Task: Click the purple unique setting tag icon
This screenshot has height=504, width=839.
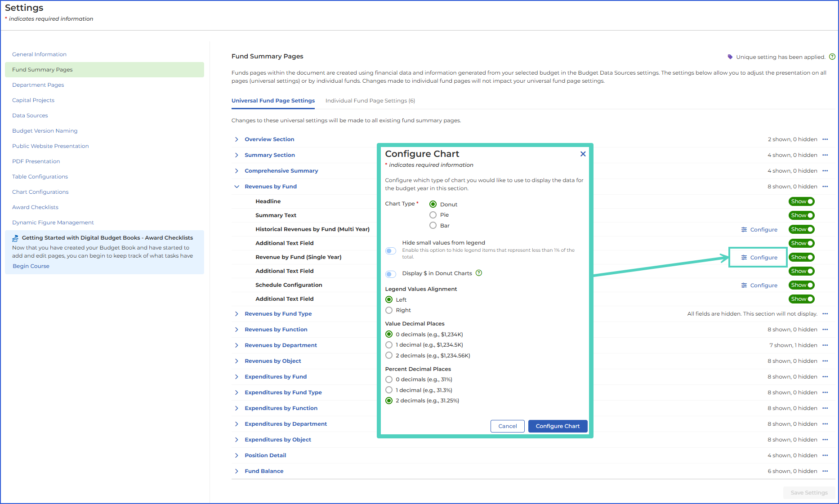Action: pos(730,57)
